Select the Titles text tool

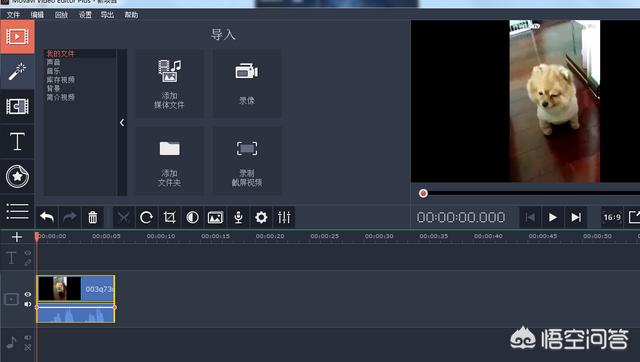point(17,142)
